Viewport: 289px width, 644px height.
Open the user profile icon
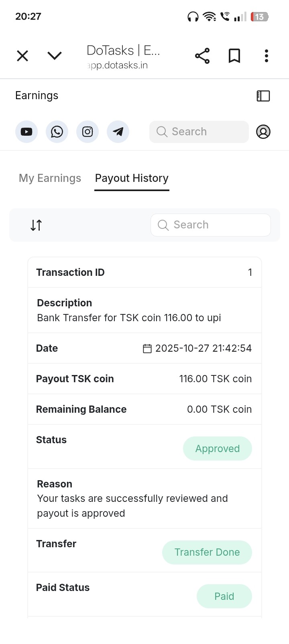263,132
